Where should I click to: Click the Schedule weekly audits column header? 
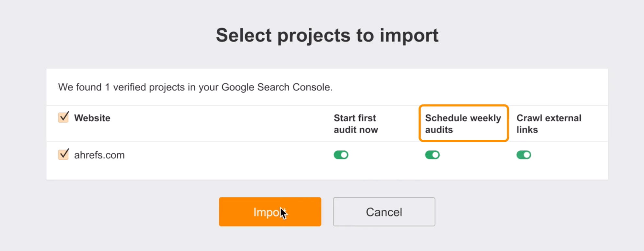(x=463, y=124)
